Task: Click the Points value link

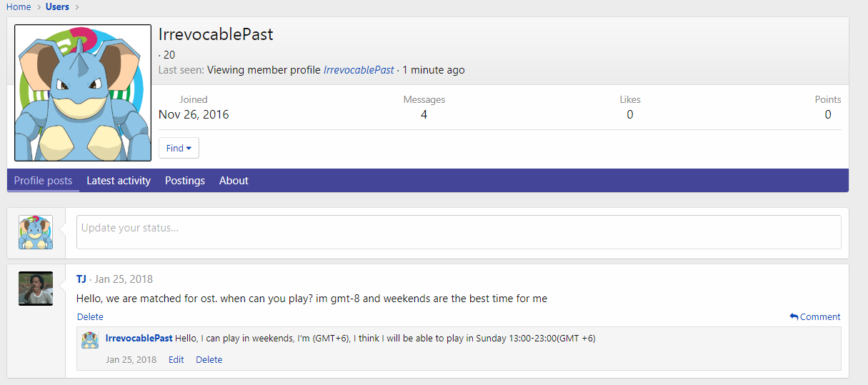Action: click(828, 114)
